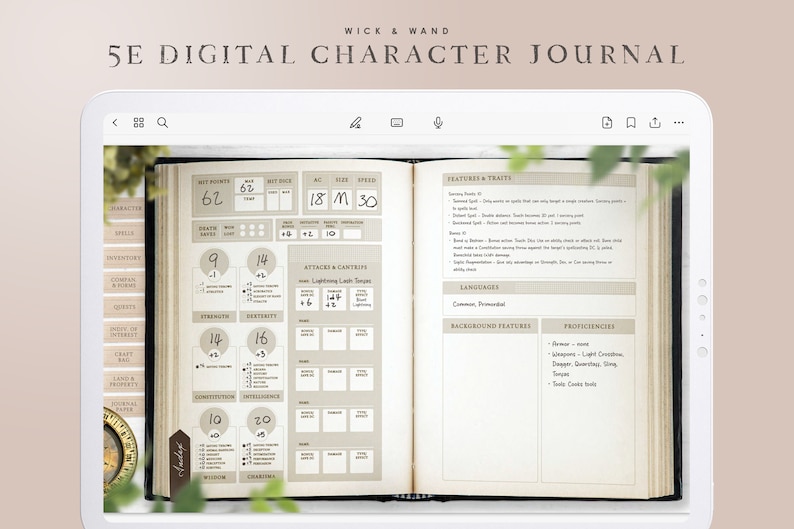Open the more options ellipsis menu
Image resolution: width=794 pixels, height=529 pixels.
click(679, 123)
